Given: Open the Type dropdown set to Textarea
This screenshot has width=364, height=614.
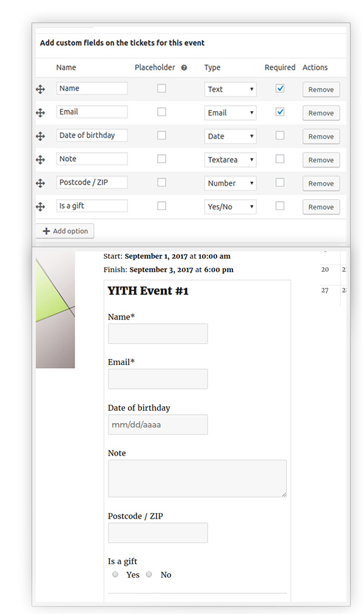Looking at the screenshot, I should click(x=230, y=160).
